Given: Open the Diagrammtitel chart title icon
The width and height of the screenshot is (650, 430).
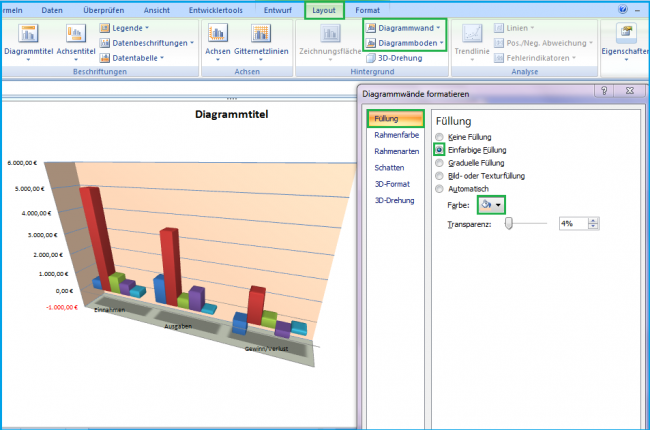Looking at the screenshot, I should [x=28, y=33].
